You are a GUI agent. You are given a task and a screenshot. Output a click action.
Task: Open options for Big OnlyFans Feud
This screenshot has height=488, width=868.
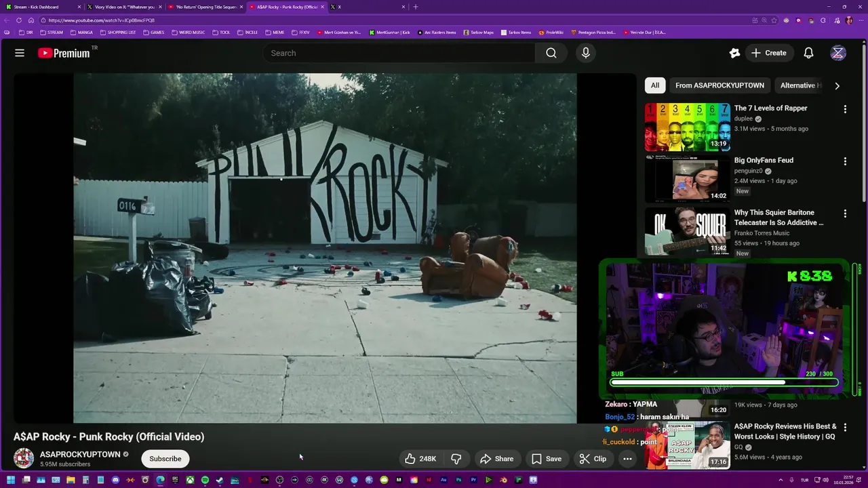click(845, 161)
